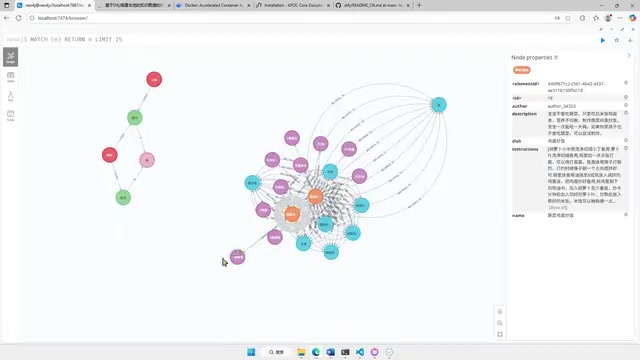Copy the dish property value
The image size is (640, 360).
click(x=626, y=140)
